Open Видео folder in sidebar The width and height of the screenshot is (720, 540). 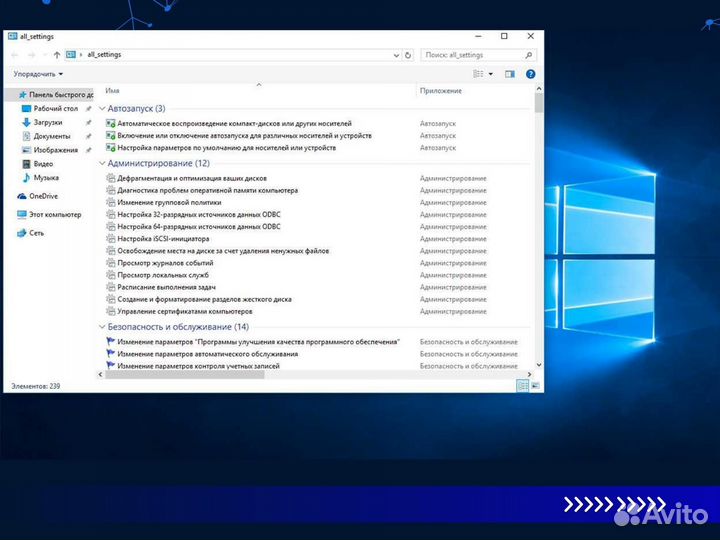pyautogui.click(x=43, y=163)
